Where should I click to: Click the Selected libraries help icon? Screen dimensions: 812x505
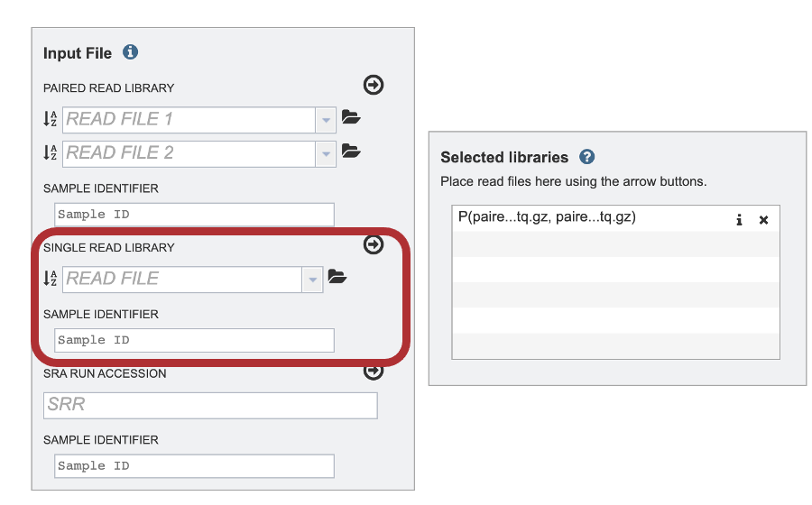pyautogui.click(x=586, y=157)
